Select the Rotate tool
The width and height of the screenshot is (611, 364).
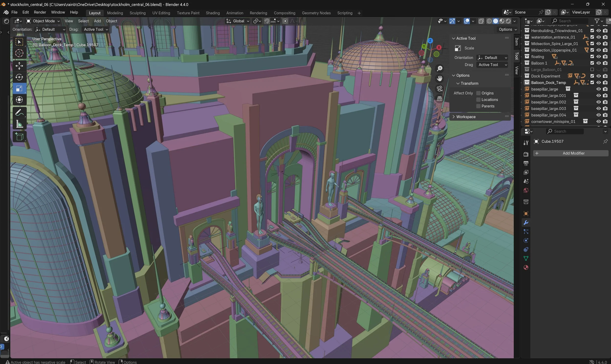click(x=19, y=77)
